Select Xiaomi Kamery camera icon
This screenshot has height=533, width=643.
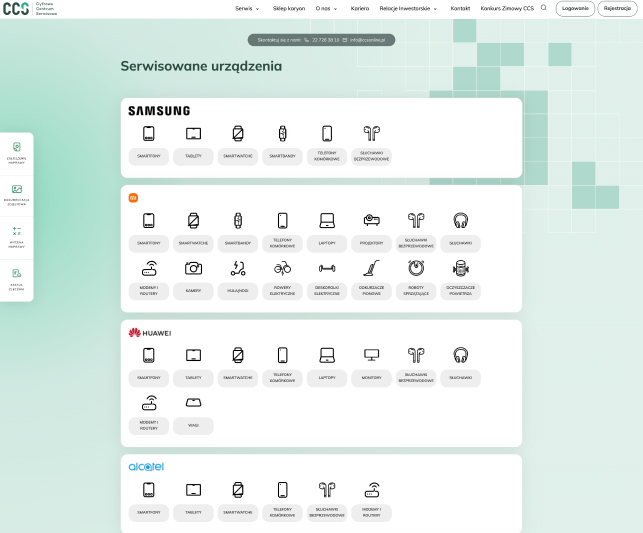point(193,267)
